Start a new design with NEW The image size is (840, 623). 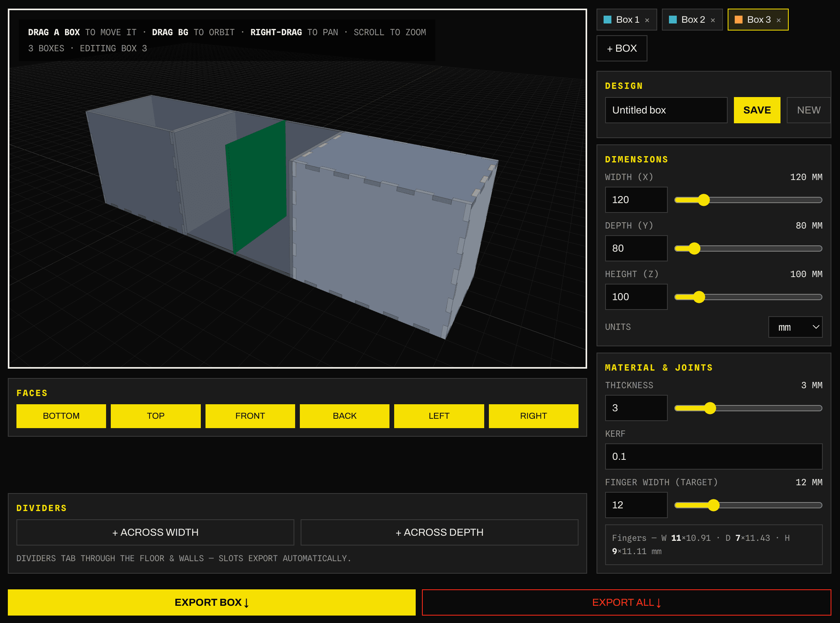(x=809, y=110)
